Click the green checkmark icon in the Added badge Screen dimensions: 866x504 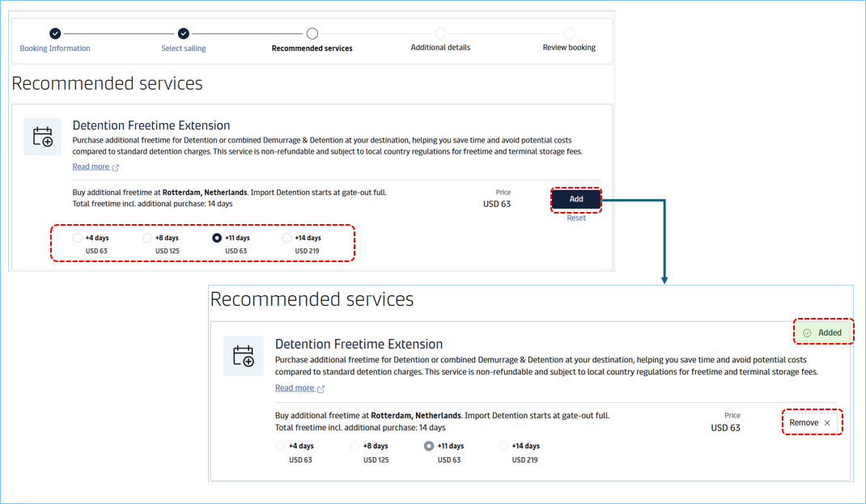click(x=807, y=332)
